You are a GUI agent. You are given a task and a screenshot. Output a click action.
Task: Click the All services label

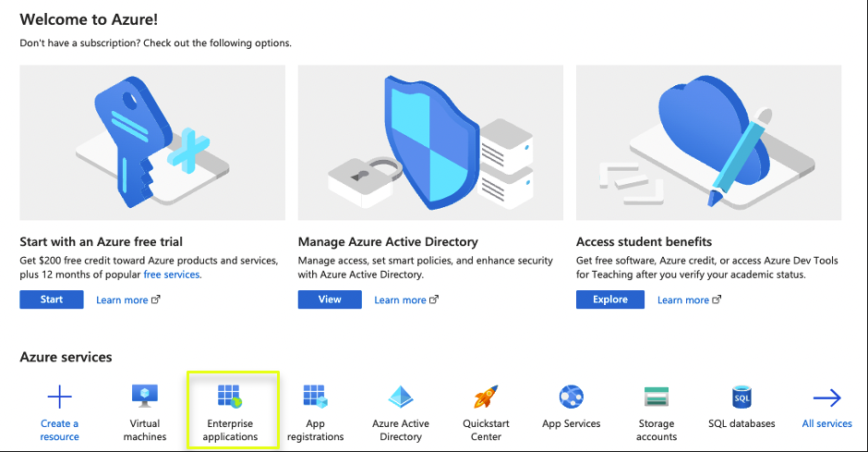827,423
